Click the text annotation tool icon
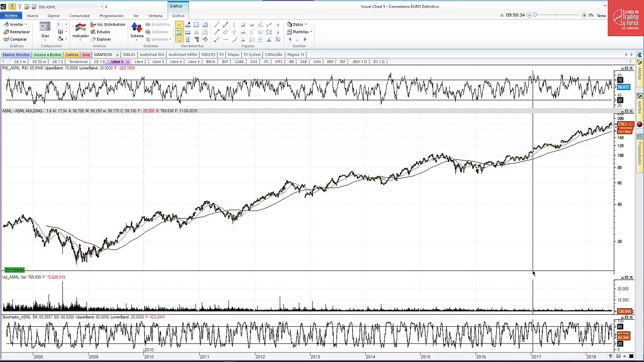The height and width of the screenshot is (362, 644). point(196,32)
